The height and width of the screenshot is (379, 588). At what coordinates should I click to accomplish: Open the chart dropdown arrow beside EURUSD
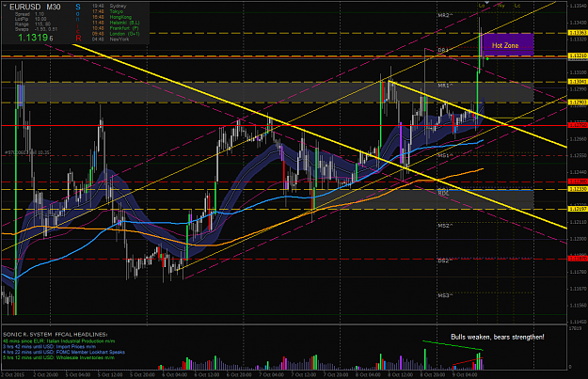[5, 6]
